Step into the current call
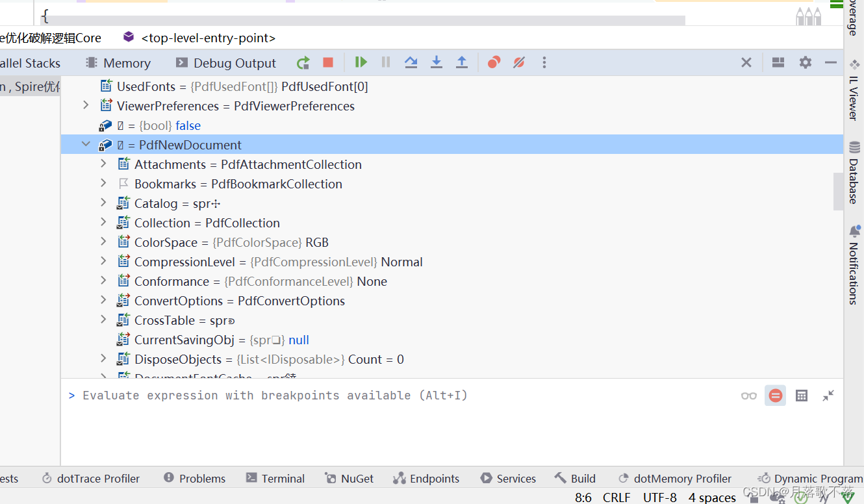The height and width of the screenshot is (504, 864). click(x=437, y=62)
